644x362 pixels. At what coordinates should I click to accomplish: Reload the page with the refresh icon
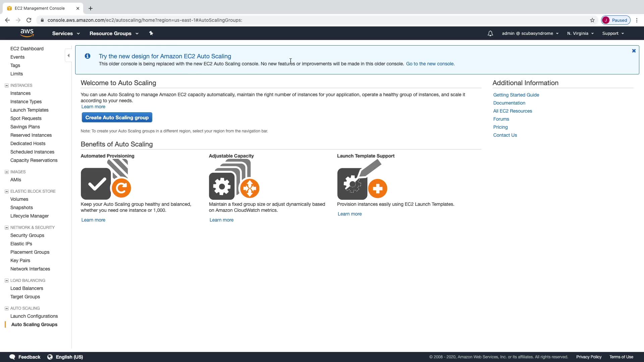tap(29, 20)
